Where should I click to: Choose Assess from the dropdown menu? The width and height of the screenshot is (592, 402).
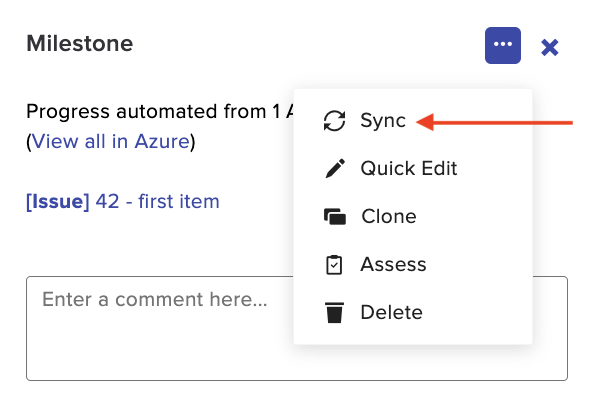pyautogui.click(x=393, y=264)
